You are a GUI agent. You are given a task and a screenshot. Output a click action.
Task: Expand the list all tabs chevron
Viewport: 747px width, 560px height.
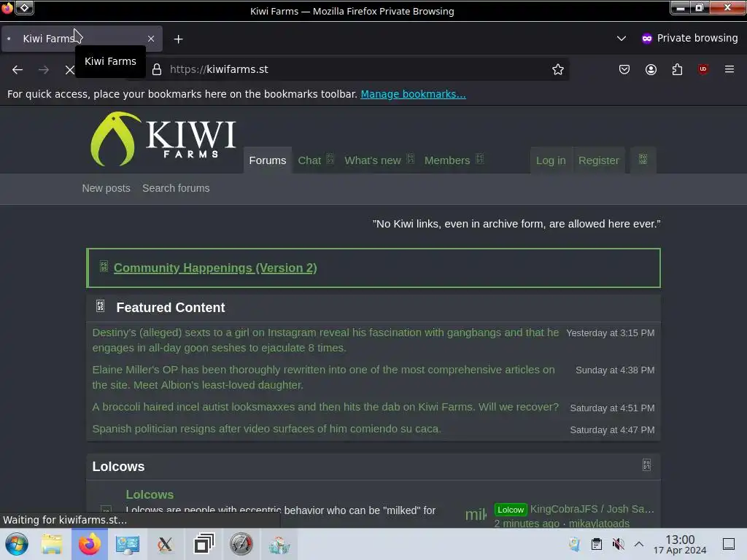[622, 38]
